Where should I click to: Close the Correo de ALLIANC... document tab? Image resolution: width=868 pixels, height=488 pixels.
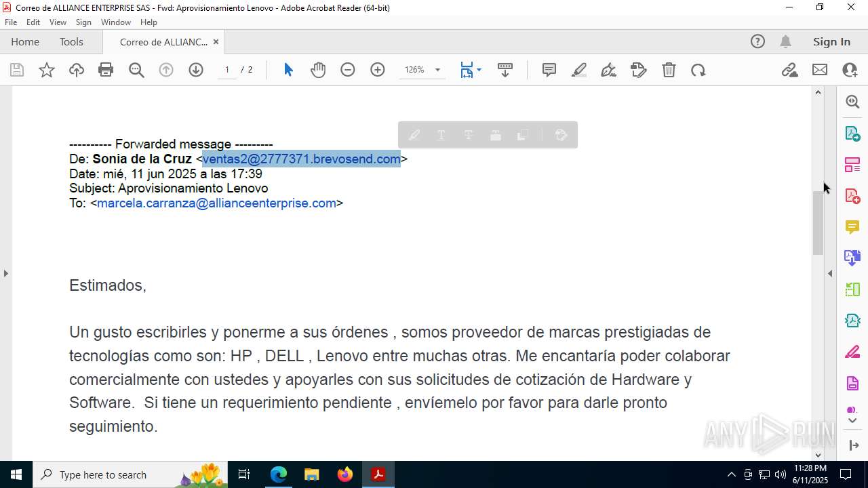point(216,41)
